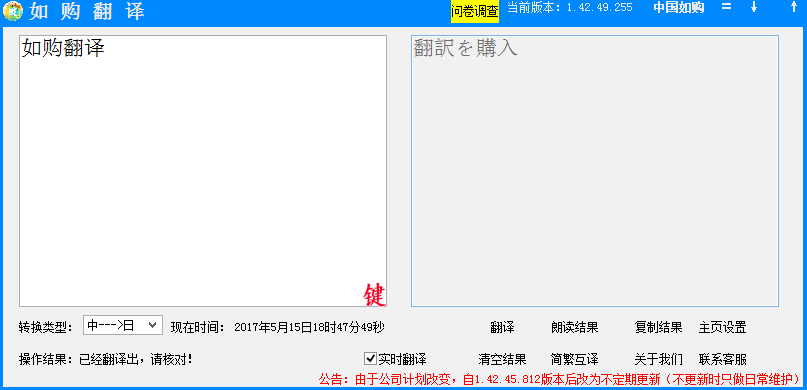This screenshot has width=807, height=390.
Task: Select 朗读结果 to read result aloud
Action: point(574,327)
